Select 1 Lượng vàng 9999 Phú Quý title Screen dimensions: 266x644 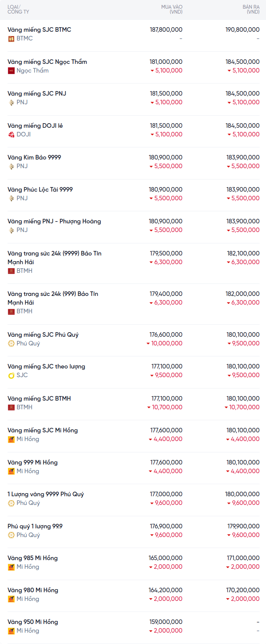pos(46,494)
